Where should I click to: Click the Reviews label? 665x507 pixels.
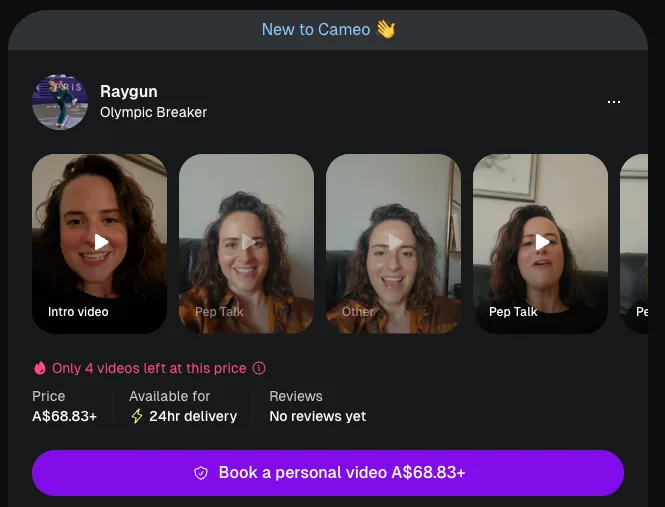(x=296, y=396)
